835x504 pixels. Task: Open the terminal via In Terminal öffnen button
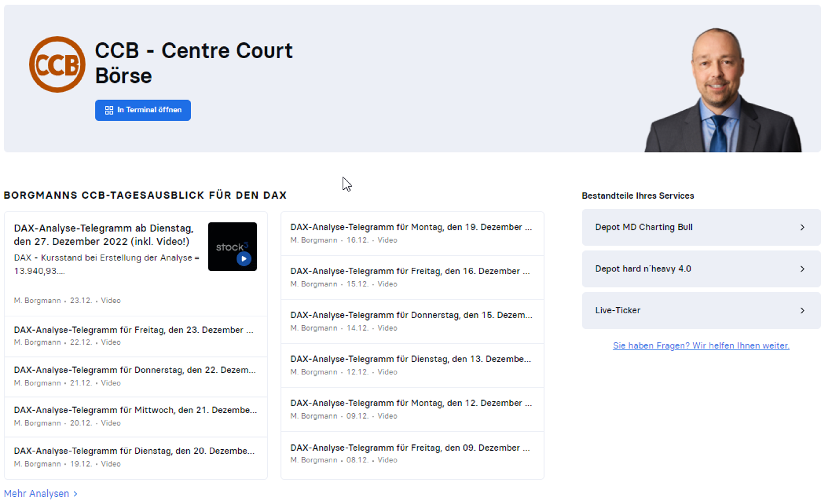point(143,110)
